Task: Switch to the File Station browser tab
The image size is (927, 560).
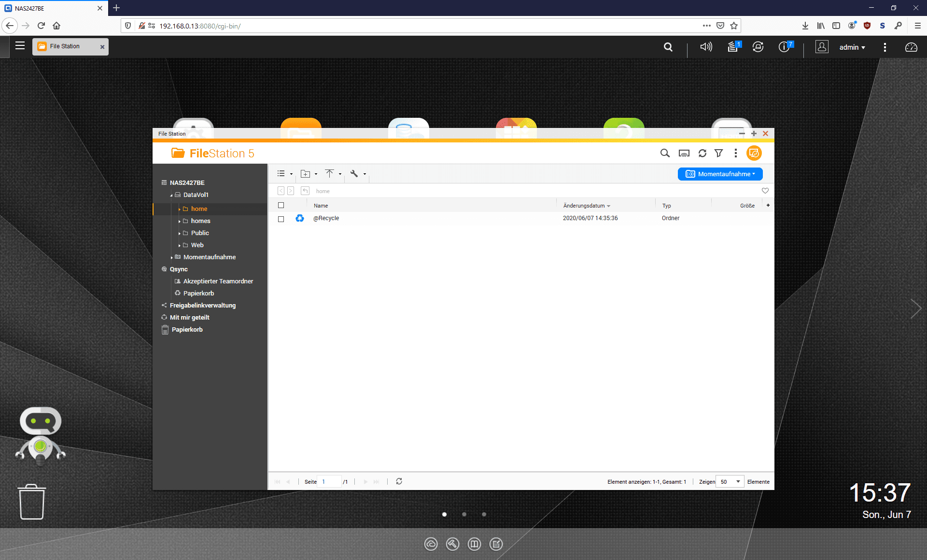Action: pyautogui.click(x=64, y=46)
